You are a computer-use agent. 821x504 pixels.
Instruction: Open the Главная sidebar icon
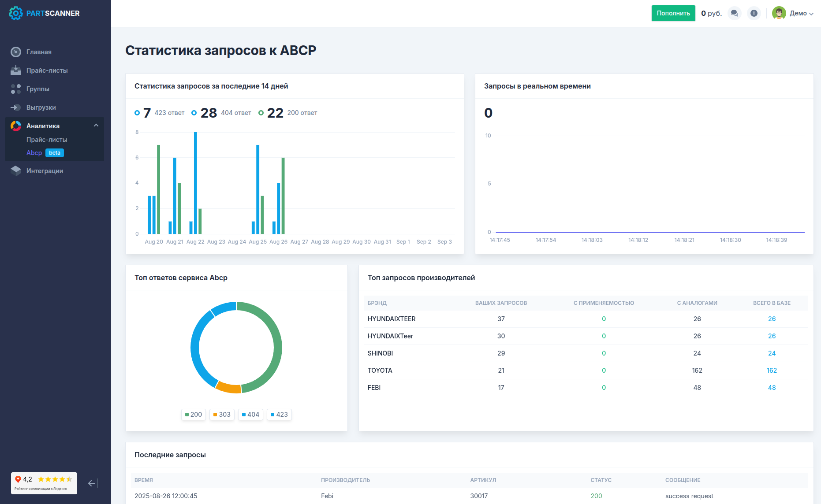click(x=16, y=52)
